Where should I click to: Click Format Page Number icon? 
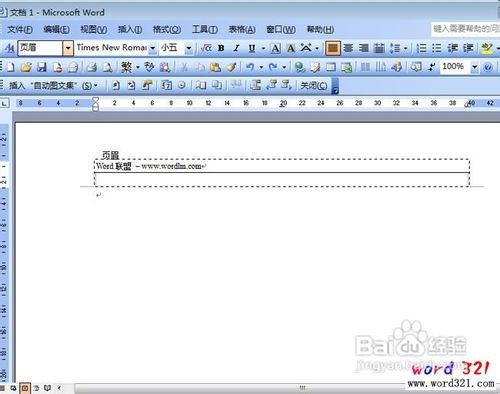click(x=147, y=86)
